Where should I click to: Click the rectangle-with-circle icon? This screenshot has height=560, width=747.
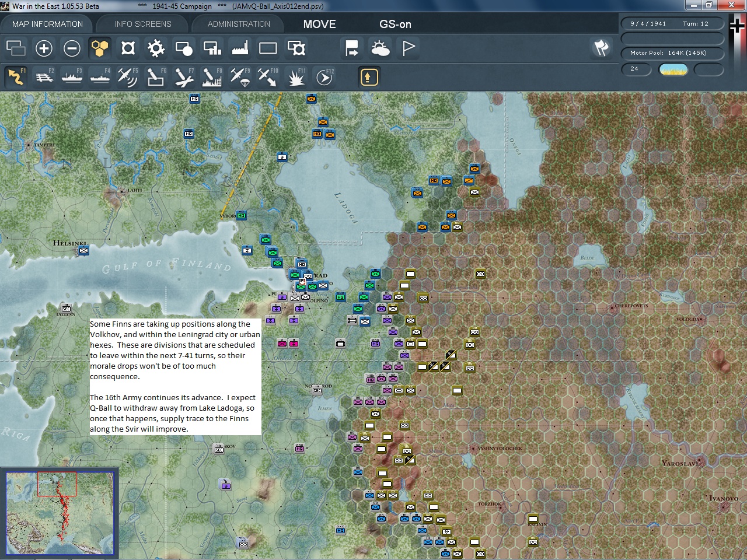coord(184,48)
